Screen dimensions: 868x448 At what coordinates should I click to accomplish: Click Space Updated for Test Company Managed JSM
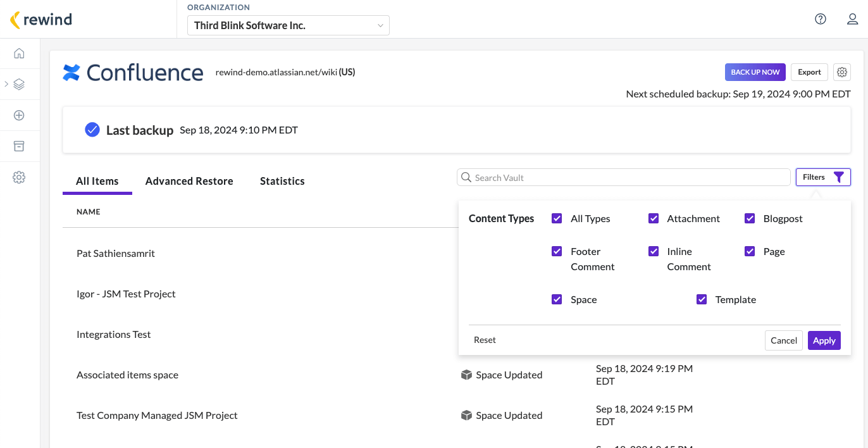click(x=509, y=415)
